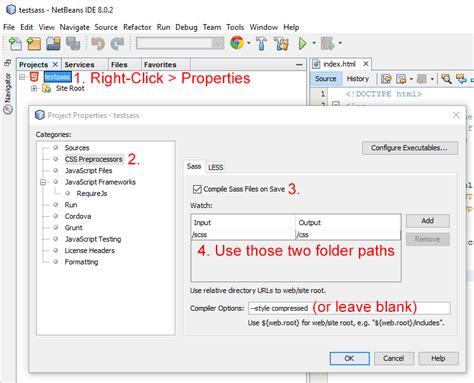Click the Add watch button
Viewport: 474px width, 383px height.
pyautogui.click(x=428, y=221)
